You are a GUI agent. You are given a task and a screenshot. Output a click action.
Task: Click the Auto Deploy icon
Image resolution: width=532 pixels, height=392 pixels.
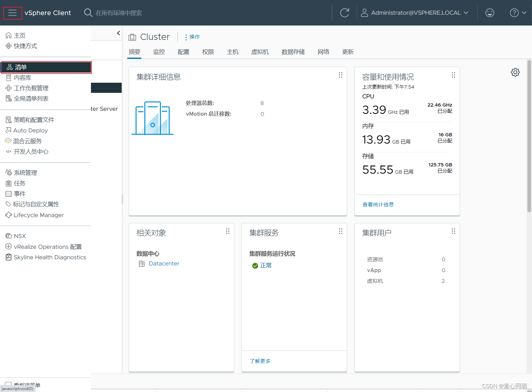pos(9,130)
